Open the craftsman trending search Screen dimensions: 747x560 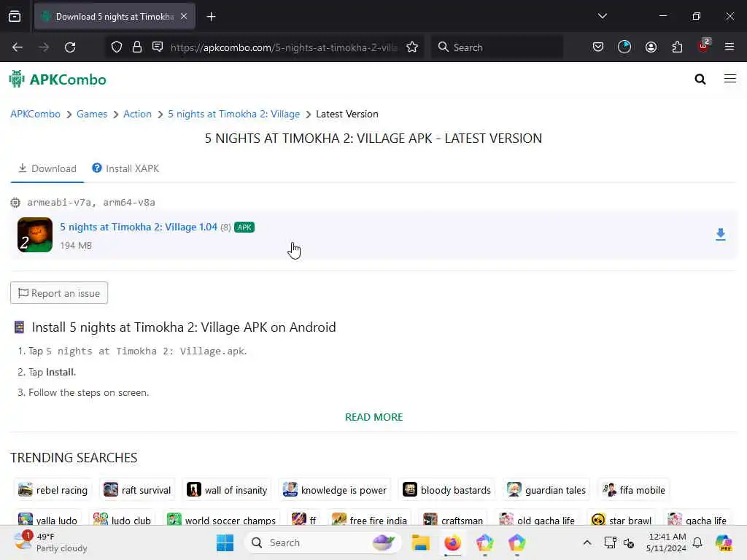[x=453, y=519]
